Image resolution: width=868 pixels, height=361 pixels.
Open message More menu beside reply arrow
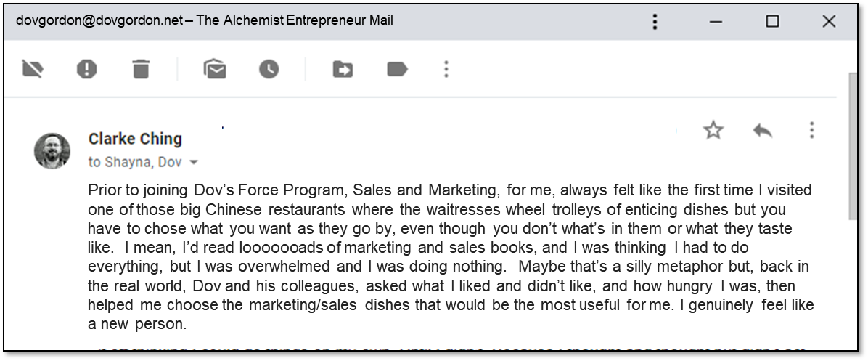(811, 131)
